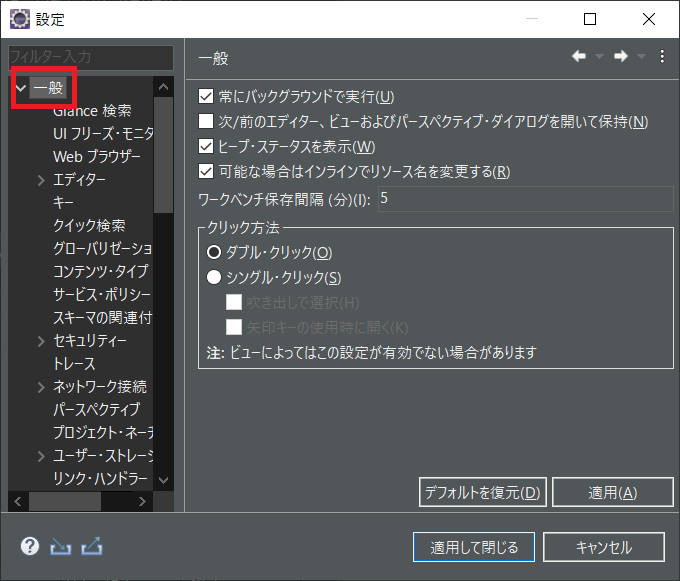Collapse the 一般 tree node
Image resolution: width=680 pixels, height=581 pixels.
click(x=20, y=88)
